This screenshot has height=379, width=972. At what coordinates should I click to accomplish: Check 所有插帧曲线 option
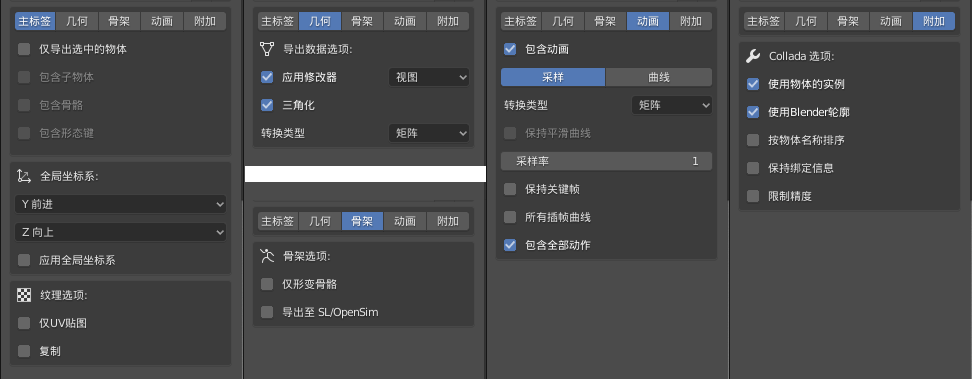(510, 217)
